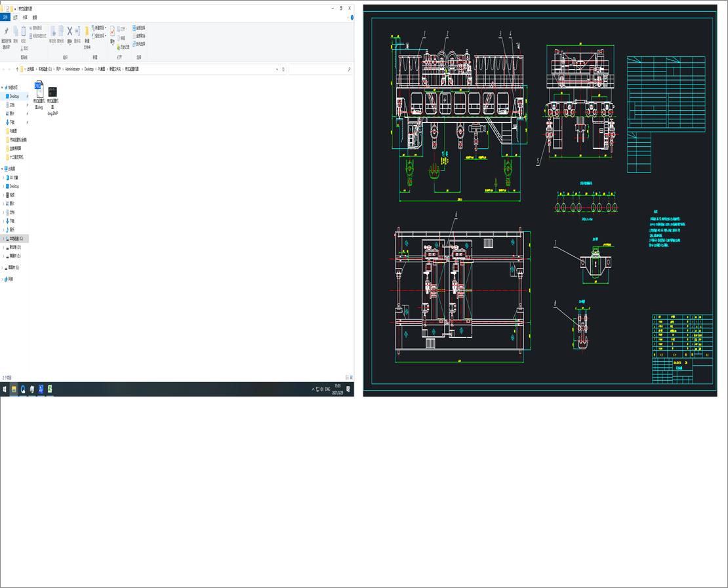Select the Music folder under This PC
Viewport: 728px width, 588px height.
tap(12, 229)
